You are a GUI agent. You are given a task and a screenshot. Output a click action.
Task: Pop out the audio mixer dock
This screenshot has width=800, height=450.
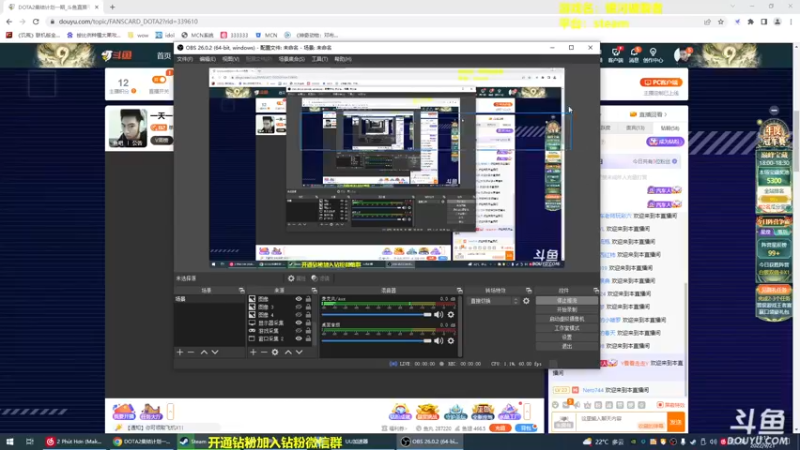click(x=459, y=290)
